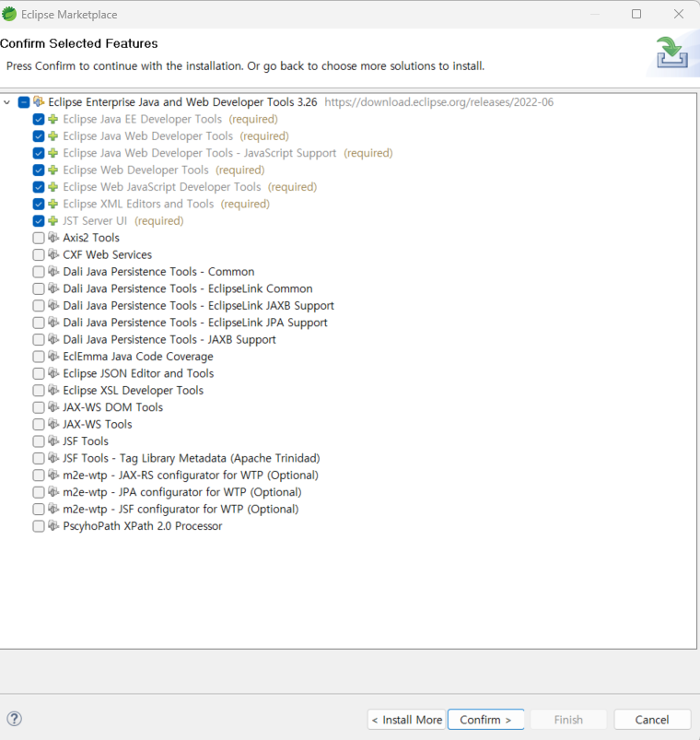700x740 pixels.
Task: Click the green plus icon for Eclipse Web JavaScript Developer Tools
Action: (x=53, y=187)
